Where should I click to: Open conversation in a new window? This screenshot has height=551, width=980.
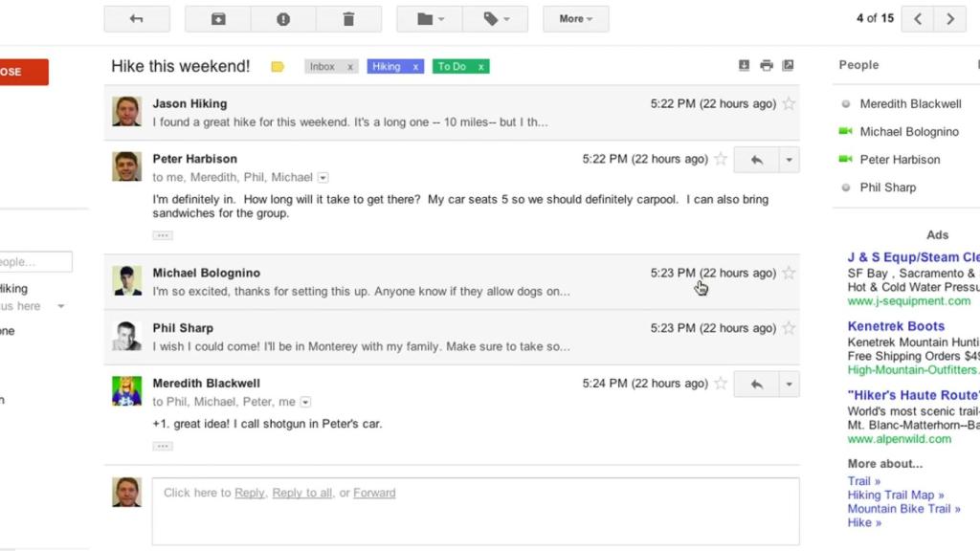(x=789, y=65)
